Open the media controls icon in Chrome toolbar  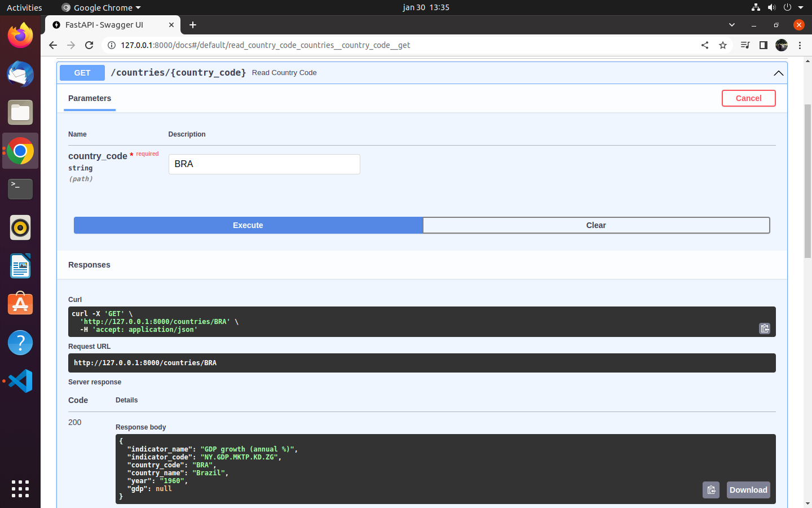[745, 45]
